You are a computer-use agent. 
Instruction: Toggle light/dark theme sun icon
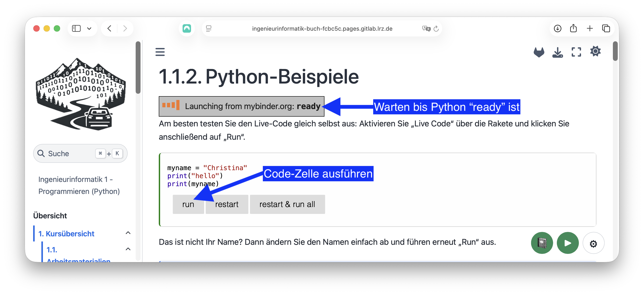[595, 52]
